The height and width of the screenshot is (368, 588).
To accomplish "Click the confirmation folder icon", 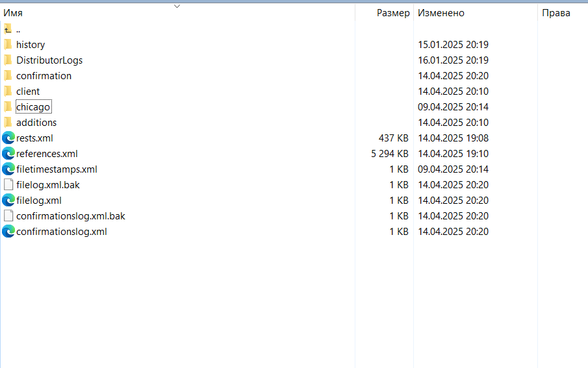I will (x=8, y=76).
